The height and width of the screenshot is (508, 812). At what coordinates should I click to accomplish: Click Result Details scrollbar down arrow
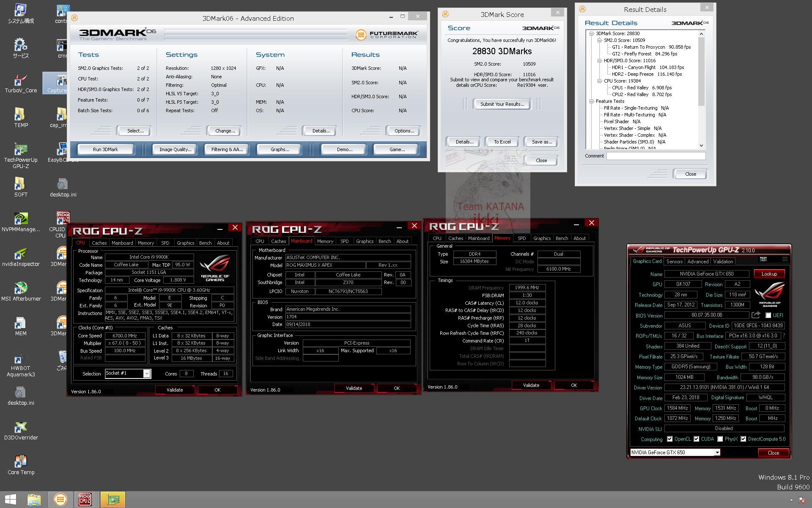(x=701, y=145)
